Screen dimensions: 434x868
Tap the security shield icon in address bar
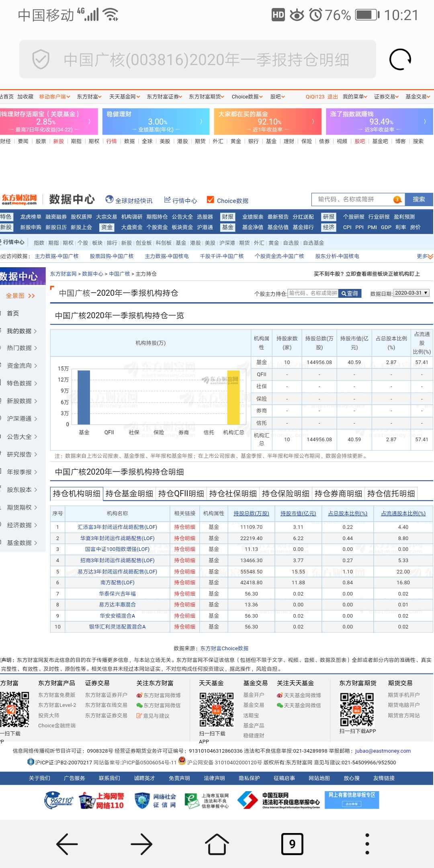(x=41, y=59)
